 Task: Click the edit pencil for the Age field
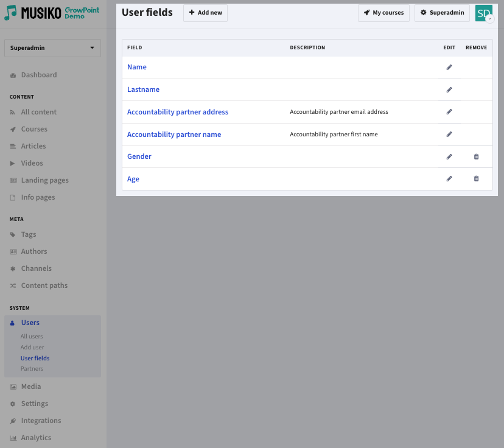[x=449, y=179]
